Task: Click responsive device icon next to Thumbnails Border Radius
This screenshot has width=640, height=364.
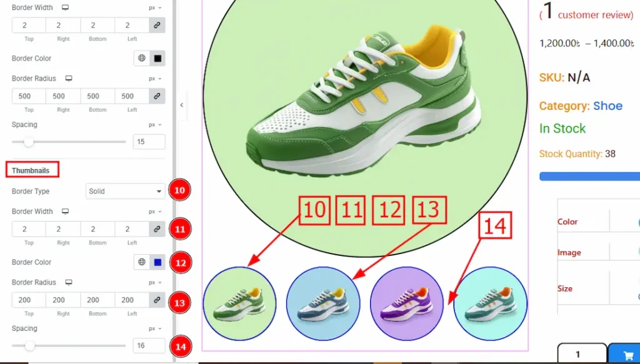Action: [69, 283]
